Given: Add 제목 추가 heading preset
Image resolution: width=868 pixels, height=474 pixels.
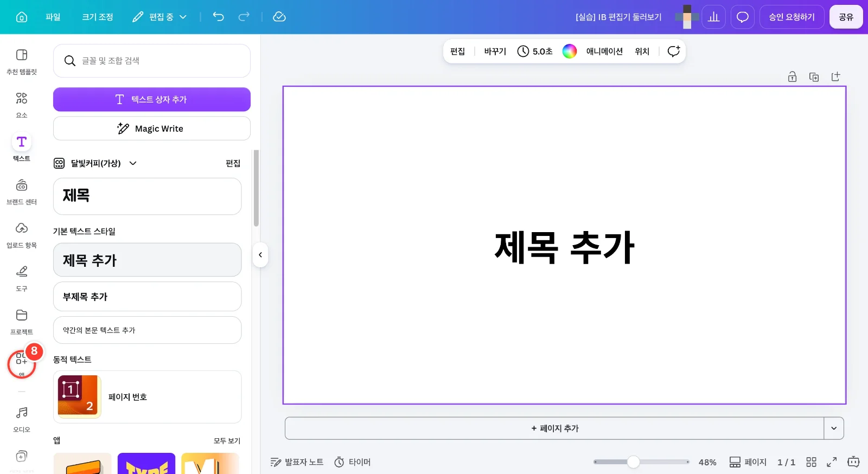Looking at the screenshot, I should [x=147, y=260].
